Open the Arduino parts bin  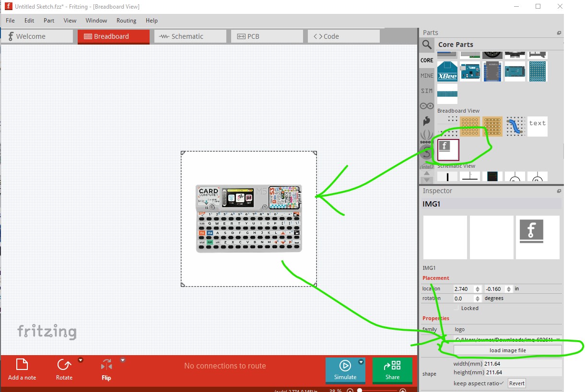[426, 106]
